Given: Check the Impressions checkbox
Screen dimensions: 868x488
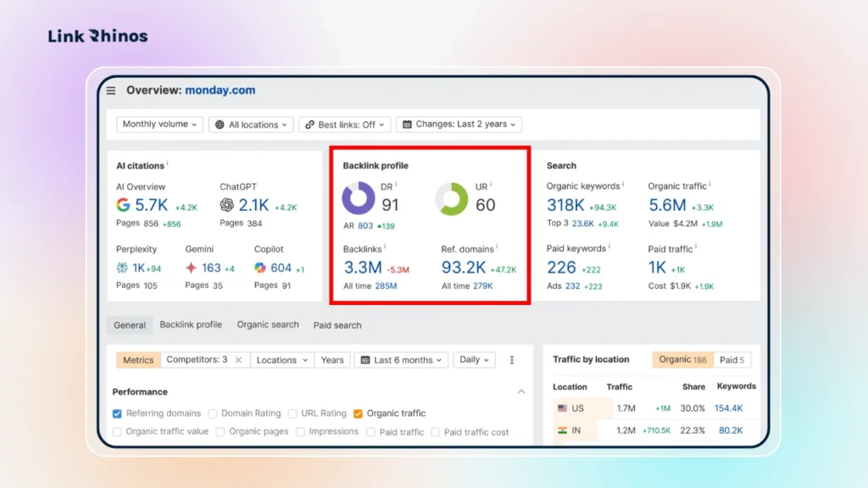Looking at the screenshot, I should pyautogui.click(x=301, y=432).
